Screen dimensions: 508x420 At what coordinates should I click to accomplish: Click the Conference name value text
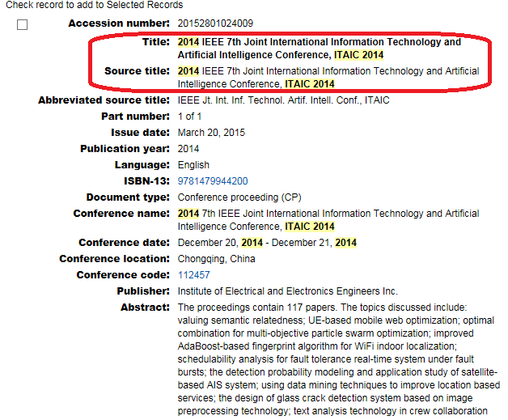point(328,220)
